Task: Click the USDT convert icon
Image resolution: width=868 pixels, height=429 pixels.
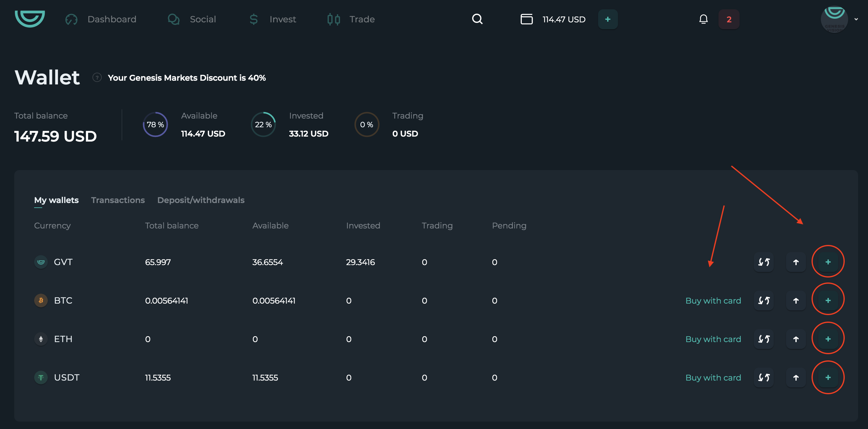Action: 763,377
